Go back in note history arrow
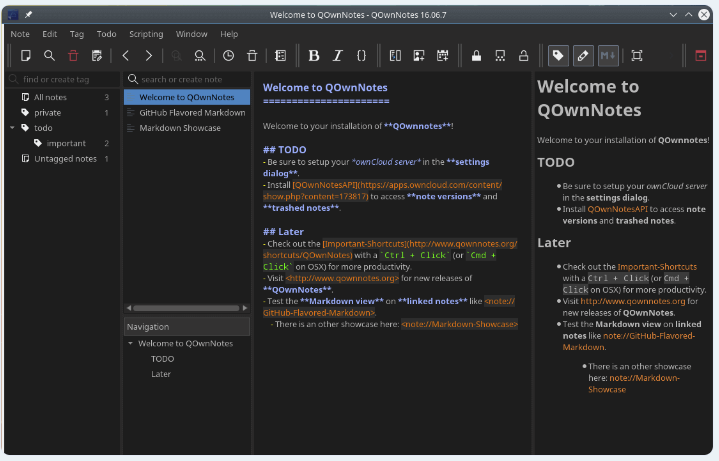This screenshot has height=461, width=719. 126,56
